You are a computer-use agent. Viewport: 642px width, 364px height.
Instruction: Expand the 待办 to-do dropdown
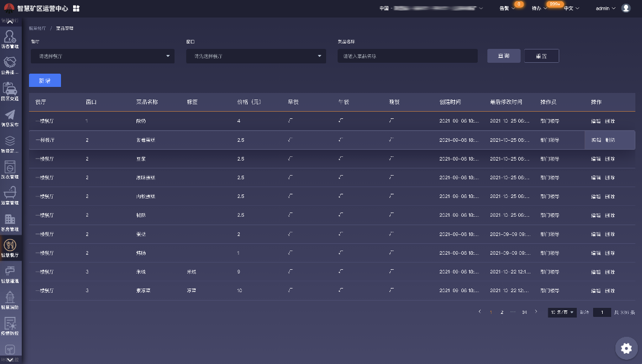click(x=539, y=8)
